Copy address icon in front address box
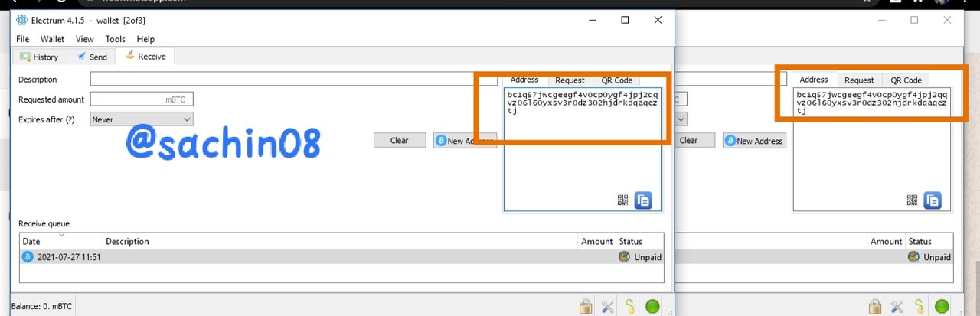 pos(643,200)
